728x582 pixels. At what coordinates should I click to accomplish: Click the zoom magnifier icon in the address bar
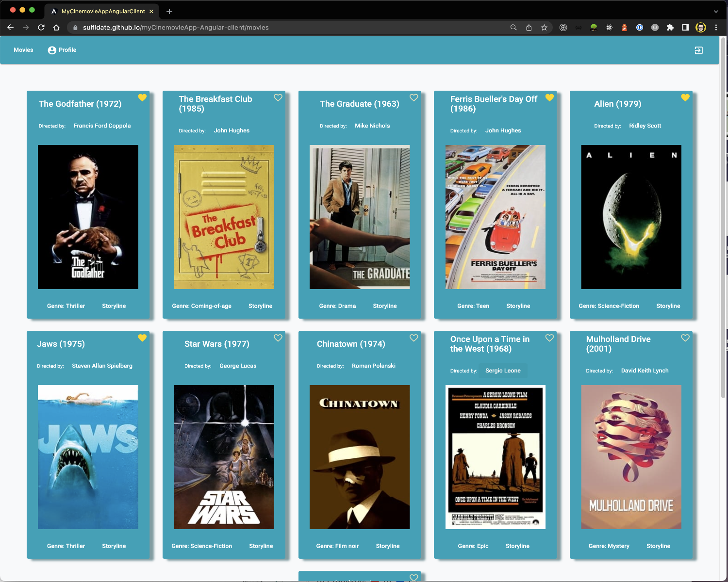point(513,28)
